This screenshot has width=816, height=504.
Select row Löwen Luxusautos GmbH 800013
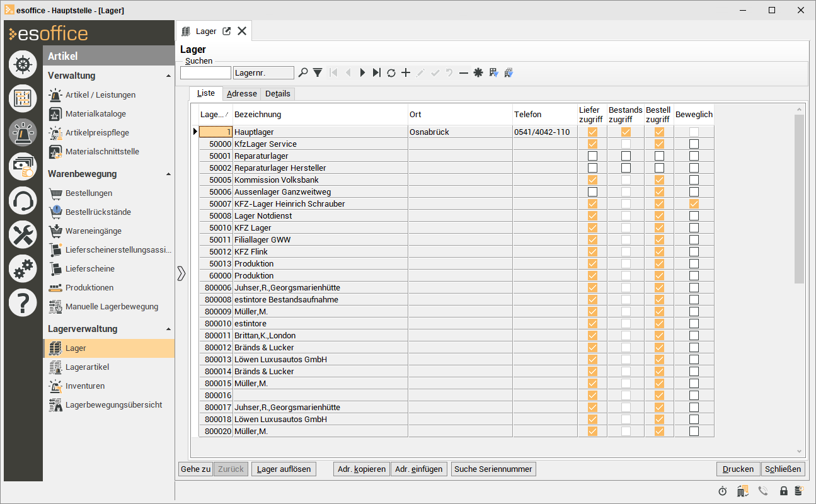pos(456,360)
